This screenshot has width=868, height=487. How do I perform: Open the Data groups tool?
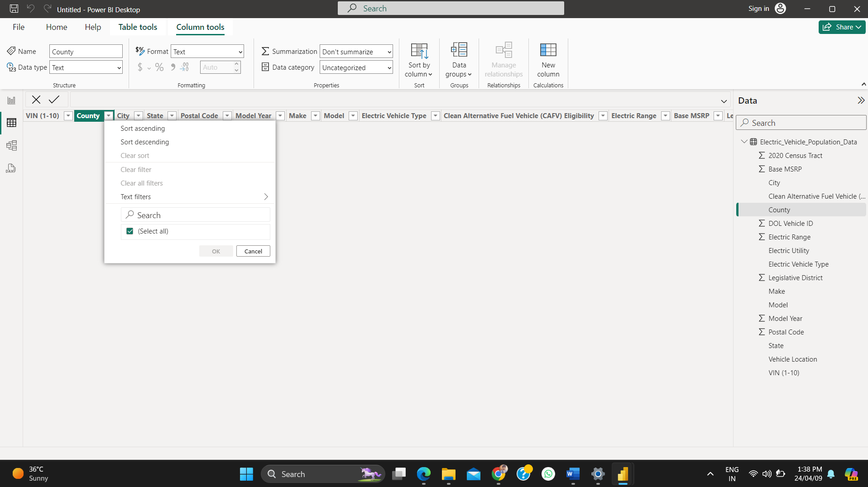[x=459, y=60]
